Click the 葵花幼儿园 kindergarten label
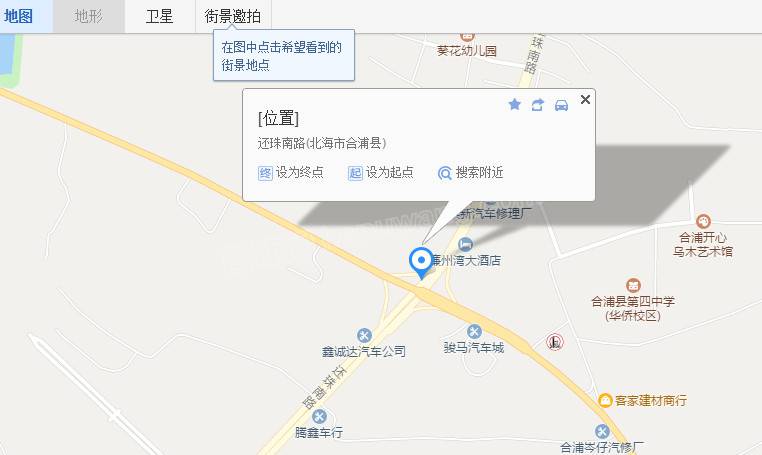Image resolution: width=762 pixels, height=455 pixels. click(467, 51)
